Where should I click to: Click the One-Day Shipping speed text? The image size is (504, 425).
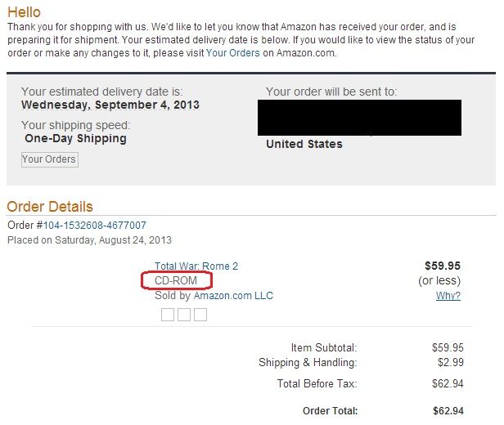point(76,138)
